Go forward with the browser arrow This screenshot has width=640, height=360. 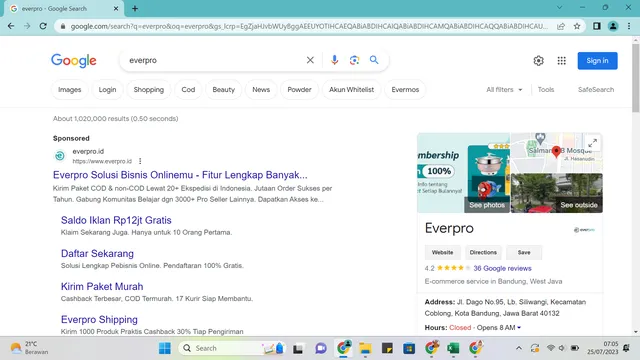(27, 26)
